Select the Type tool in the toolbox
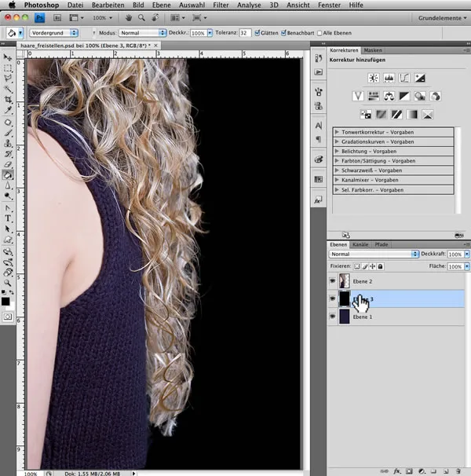 click(8, 218)
